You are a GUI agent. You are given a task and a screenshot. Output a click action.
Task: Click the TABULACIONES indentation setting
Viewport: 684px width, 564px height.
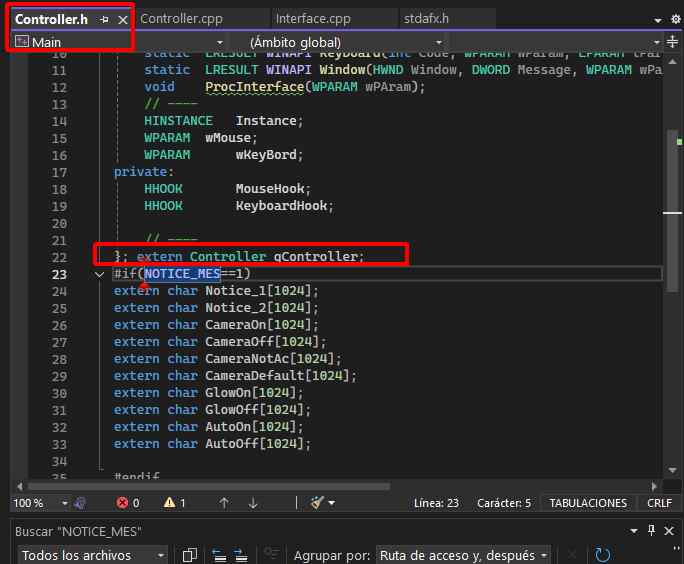(x=588, y=503)
